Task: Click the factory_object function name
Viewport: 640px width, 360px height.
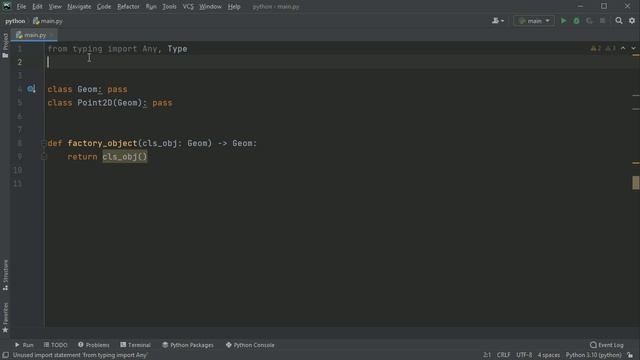Action: click(x=102, y=143)
